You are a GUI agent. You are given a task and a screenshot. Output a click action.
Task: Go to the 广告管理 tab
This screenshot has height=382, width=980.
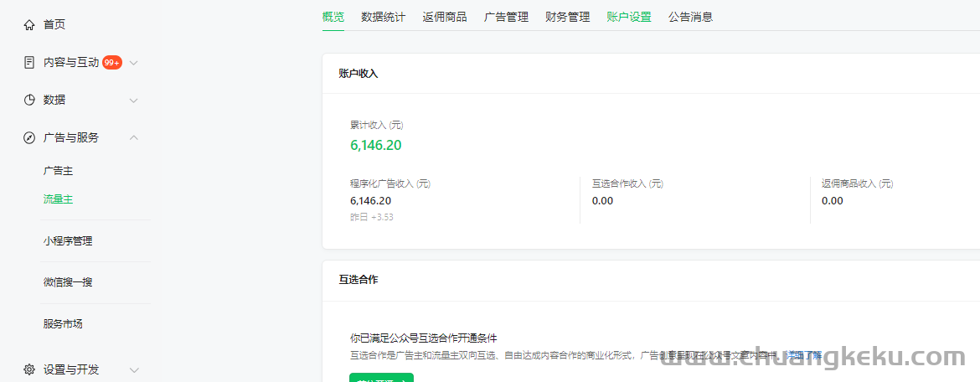[506, 17]
